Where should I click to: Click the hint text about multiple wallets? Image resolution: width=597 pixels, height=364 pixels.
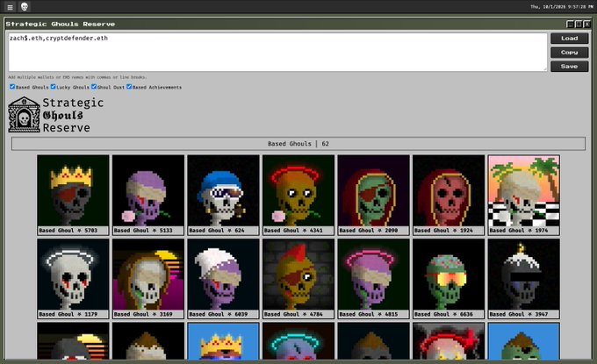pos(77,77)
